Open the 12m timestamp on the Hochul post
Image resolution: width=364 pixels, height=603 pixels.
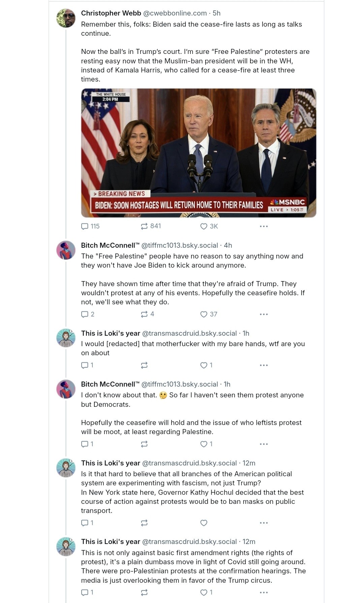click(x=249, y=463)
